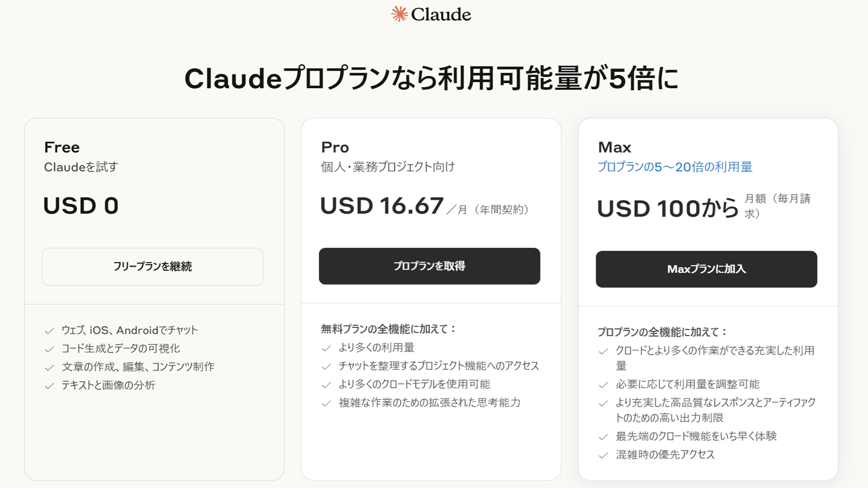Click checkmark beside チャットを整理するプロジェクト機能へのアクセス

coord(326,367)
